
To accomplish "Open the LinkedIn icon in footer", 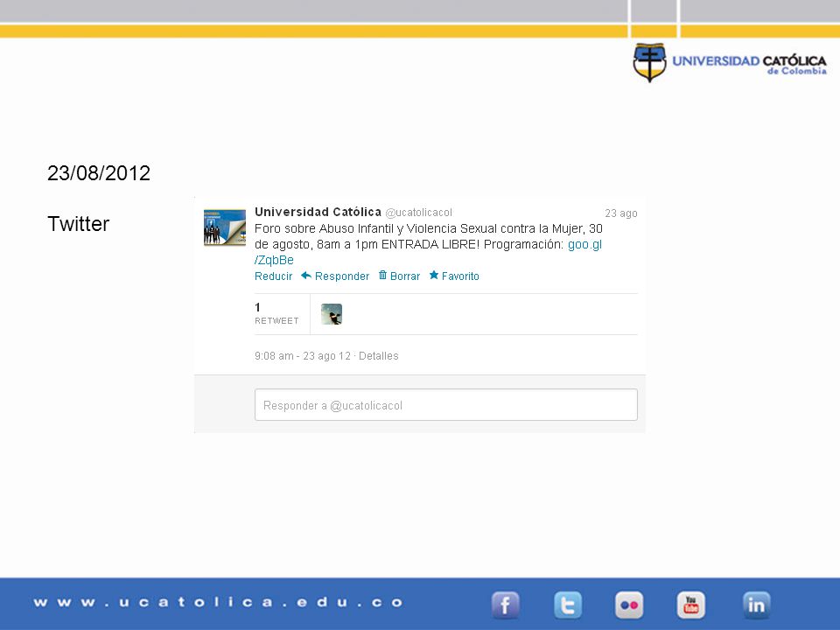I will pos(756,605).
